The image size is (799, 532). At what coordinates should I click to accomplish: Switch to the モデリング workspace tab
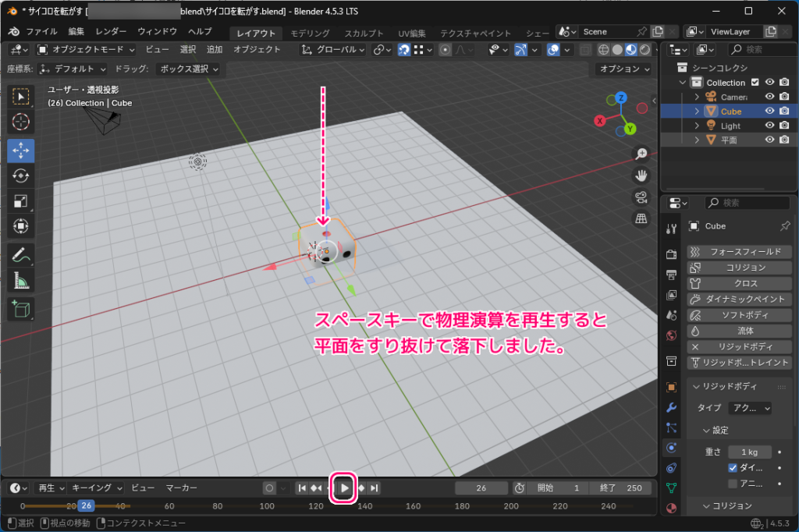click(x=307, y=33)
